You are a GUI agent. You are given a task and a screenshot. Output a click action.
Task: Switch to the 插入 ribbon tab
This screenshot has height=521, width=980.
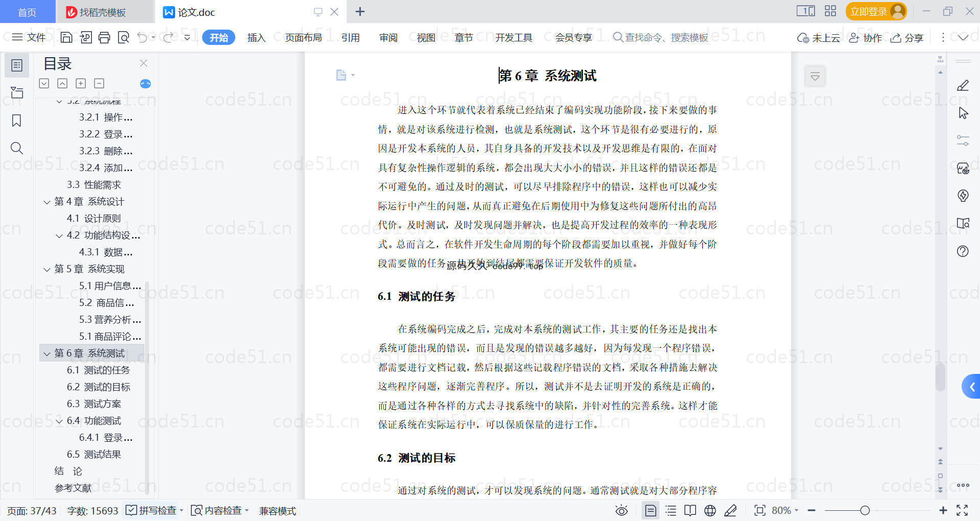[x=256, y=37]
